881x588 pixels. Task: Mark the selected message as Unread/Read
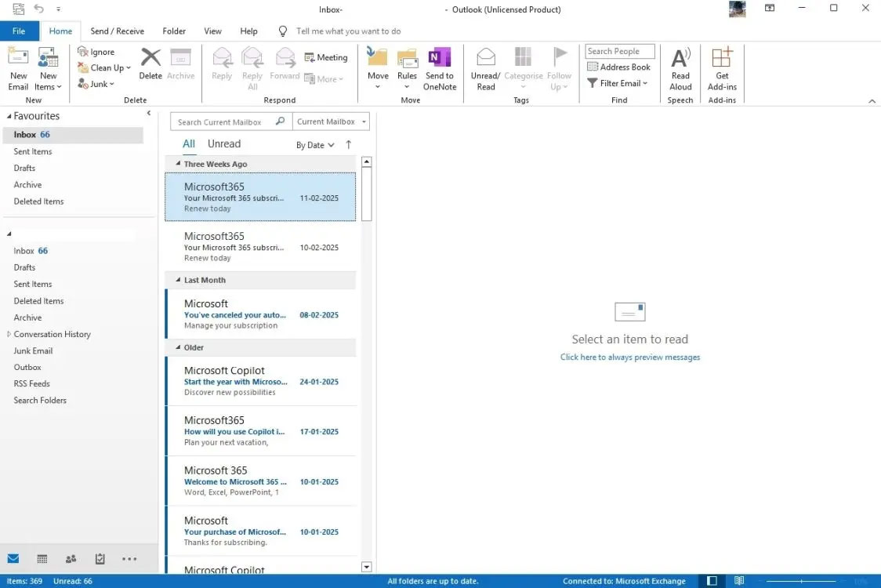[x=485, y=67]
